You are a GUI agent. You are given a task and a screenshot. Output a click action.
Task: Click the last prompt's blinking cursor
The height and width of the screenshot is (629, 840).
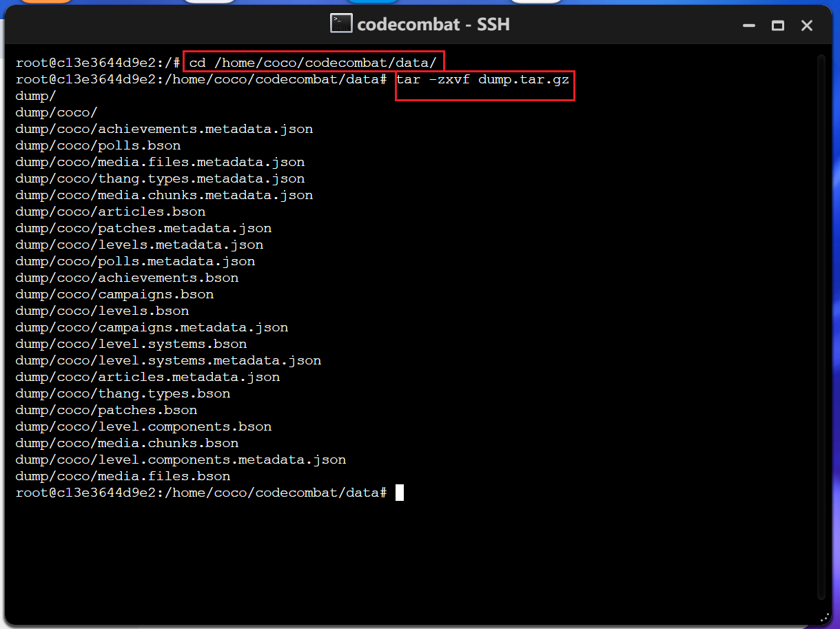click(x=400, y=493)
